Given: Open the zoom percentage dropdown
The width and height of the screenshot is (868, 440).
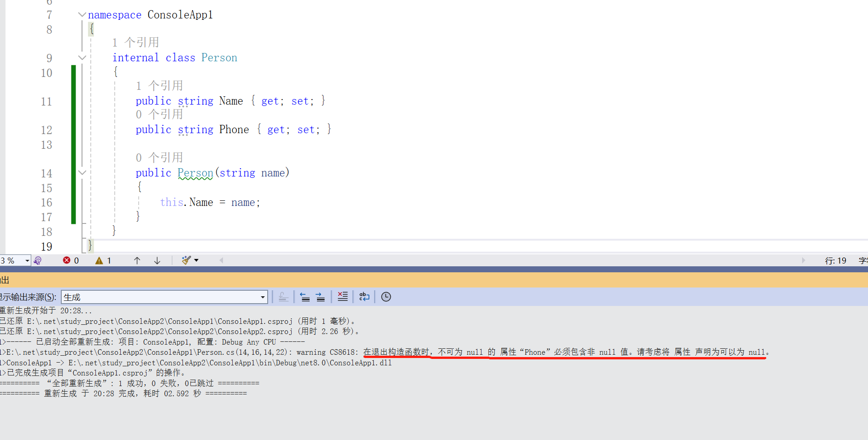Looking at the screenshot, I should [x=27, y=261].
